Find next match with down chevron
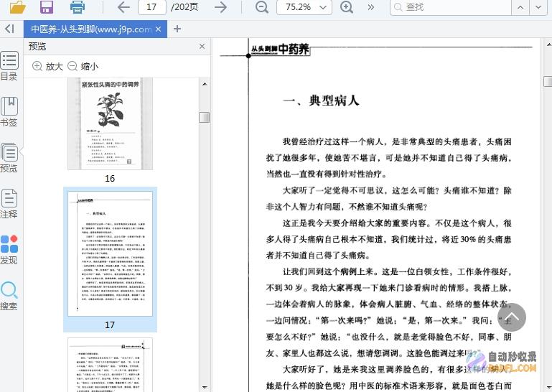Image resolution: width=552 pixels, height=392 pixels. click(x=538, y=7)
